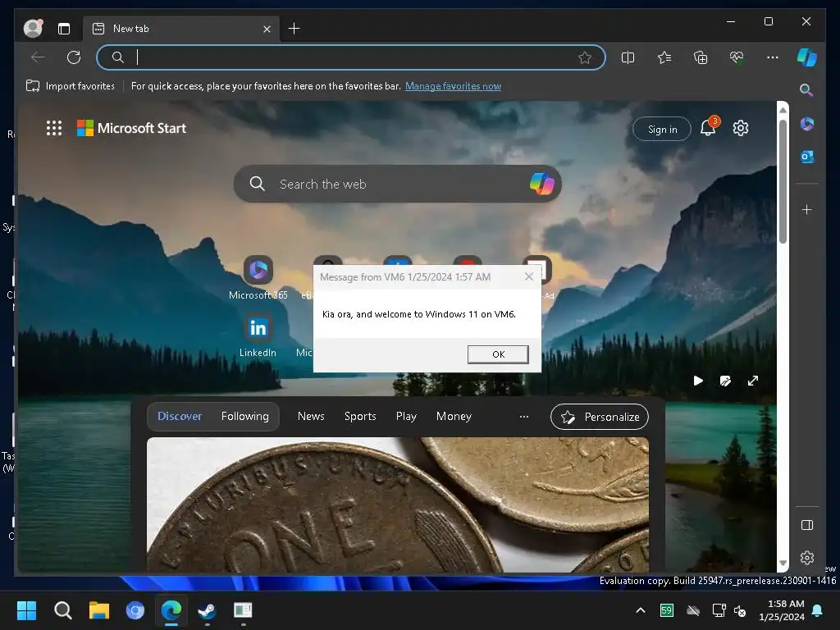Screen dimensions: 840x630
Task: Play the background video
Action: [x=698, y=381]
